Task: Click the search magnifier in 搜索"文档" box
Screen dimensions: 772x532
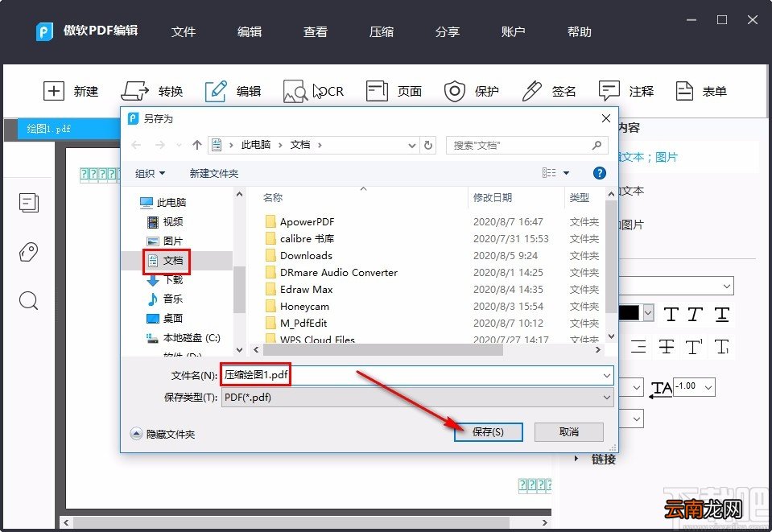Action: point(597,145)
